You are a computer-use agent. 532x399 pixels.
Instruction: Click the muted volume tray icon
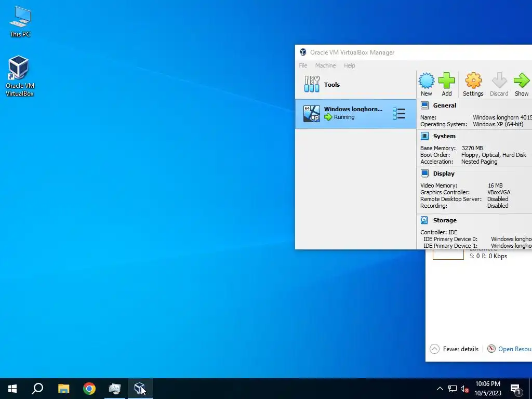(465, 389)
